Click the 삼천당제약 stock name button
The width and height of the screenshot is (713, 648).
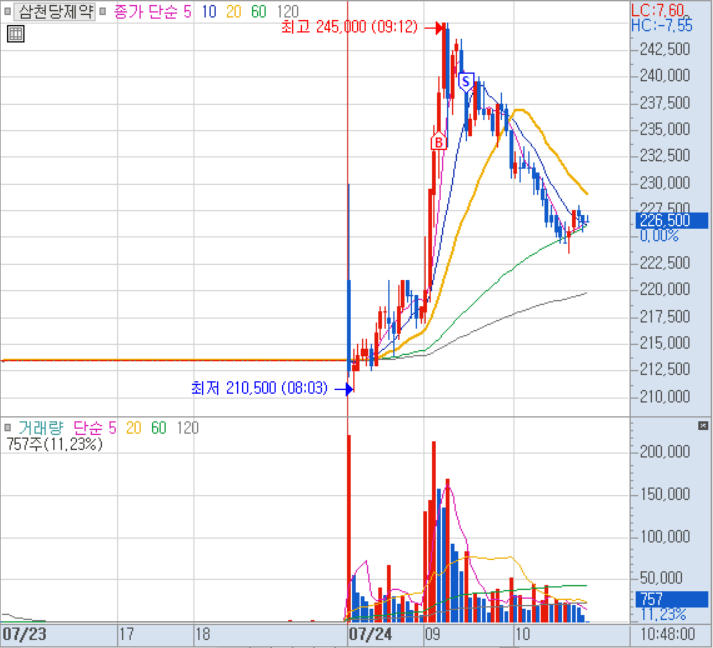click(x=56, y=11)
